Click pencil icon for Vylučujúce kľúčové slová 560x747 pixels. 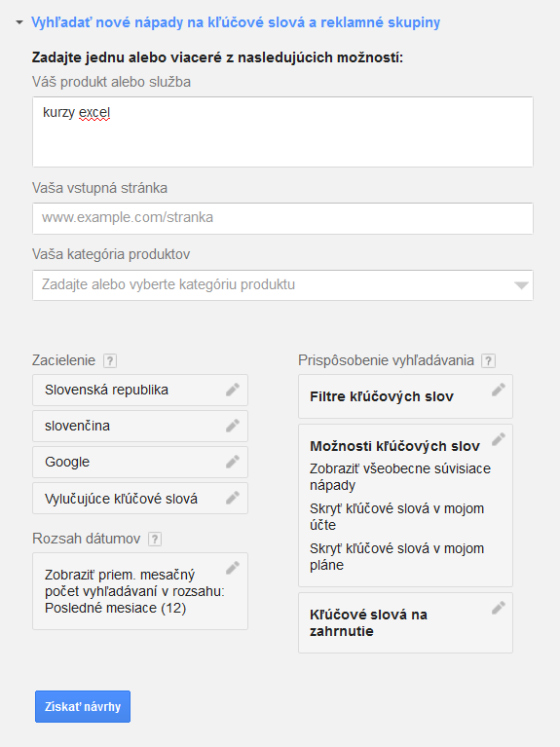tap(233, 498)
